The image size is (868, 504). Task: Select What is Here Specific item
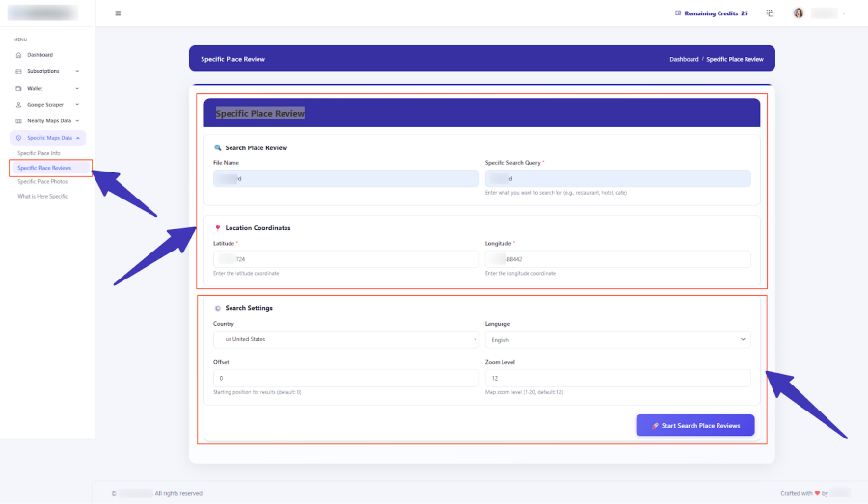point(42,196)
